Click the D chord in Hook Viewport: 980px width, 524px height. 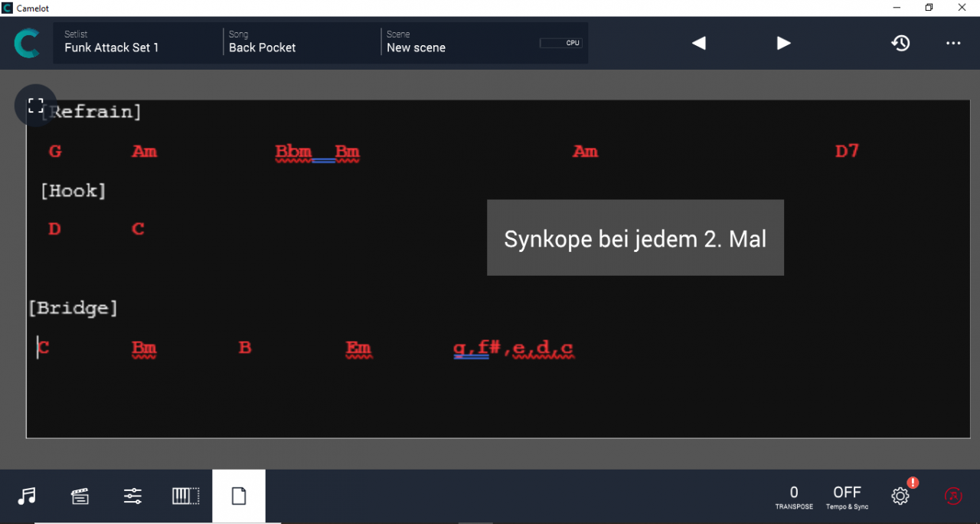pyautogui.click(x=54, y=229)
